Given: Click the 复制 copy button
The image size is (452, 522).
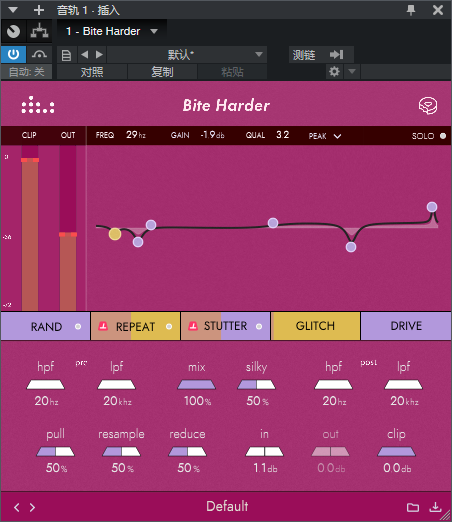Looking at the screenshot, I should tap(162, 72).
